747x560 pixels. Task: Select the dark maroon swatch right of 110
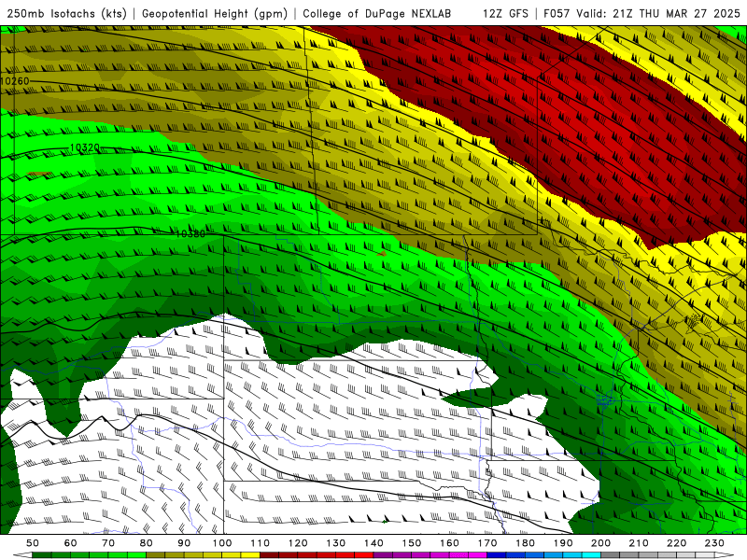tap(269, 555)
